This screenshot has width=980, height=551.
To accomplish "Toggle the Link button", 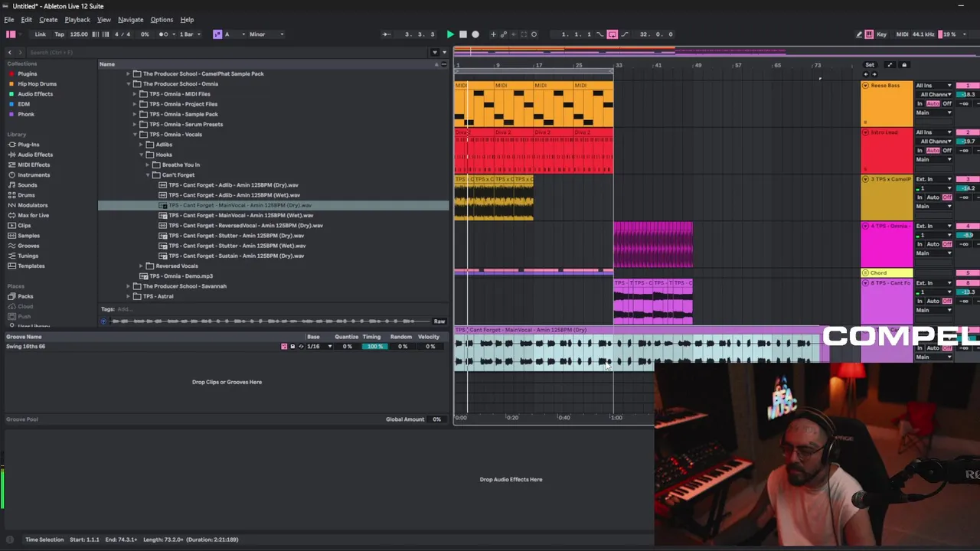I will (x=40, y=34).
